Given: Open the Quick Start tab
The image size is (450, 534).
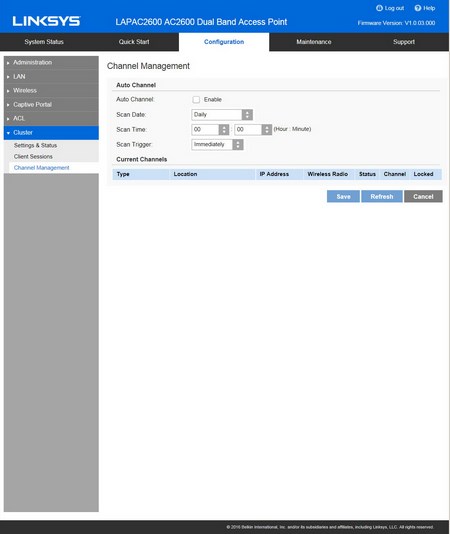Looking at the screenshot, I should [x=134, y=42].
